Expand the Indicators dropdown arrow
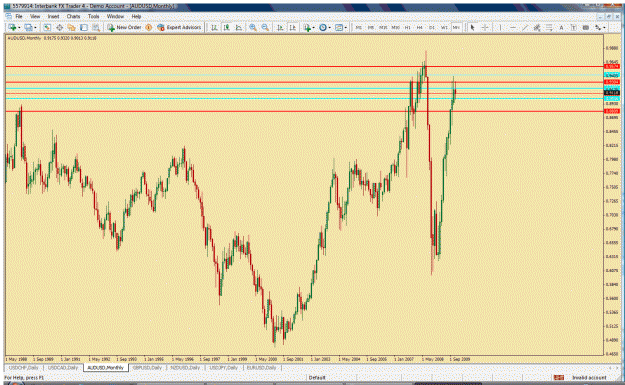Viewport: 625px width, 385px height. [x=313, y=28]
